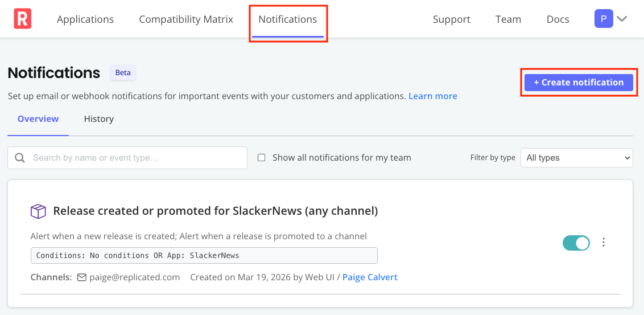Open the Filter by type dropdown

pyautogui.click(x=576, y=158)
